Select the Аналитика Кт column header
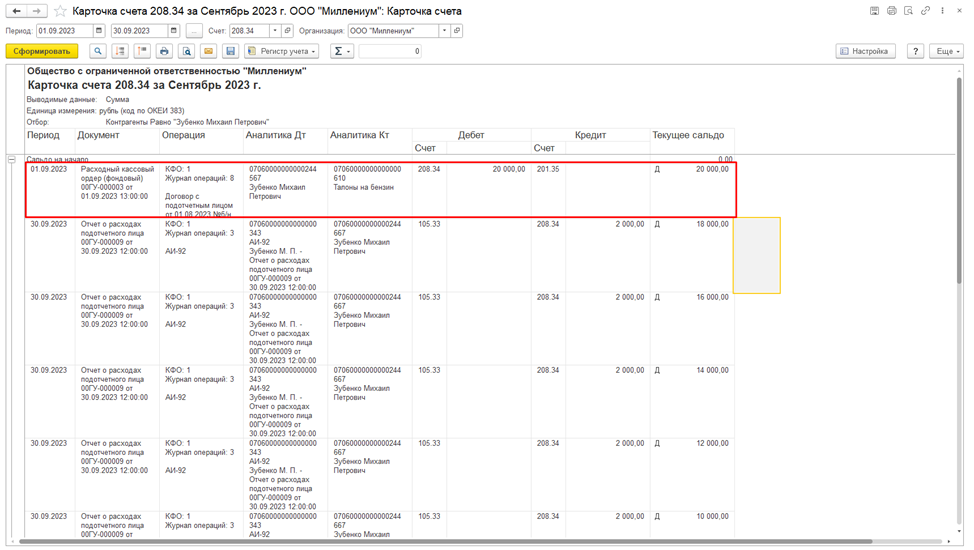 360,135
